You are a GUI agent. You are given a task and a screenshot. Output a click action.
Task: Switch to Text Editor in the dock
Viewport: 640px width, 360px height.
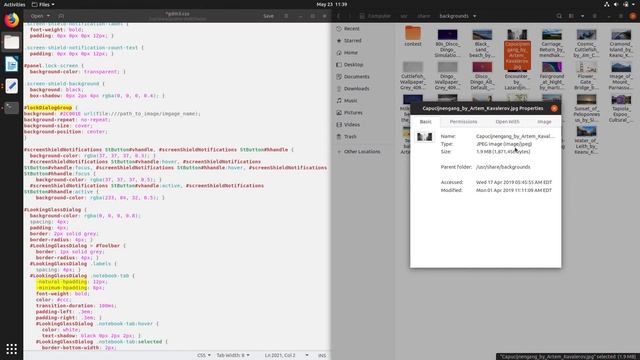coord(11,86)
